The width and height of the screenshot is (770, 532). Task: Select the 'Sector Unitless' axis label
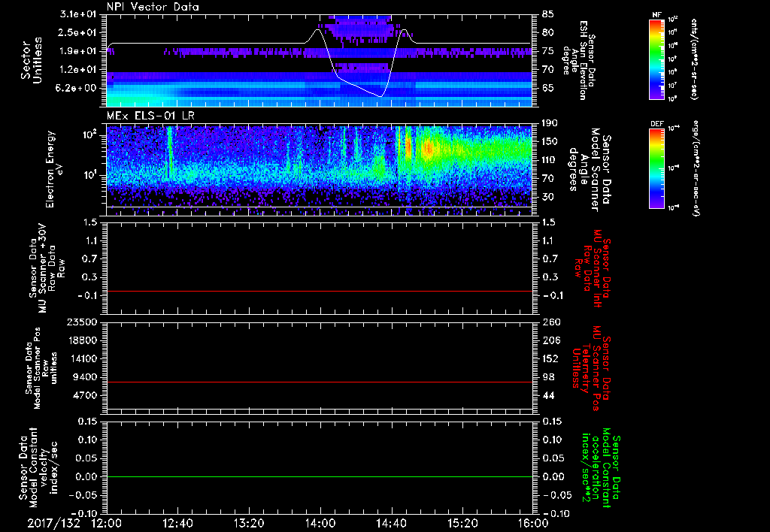point(32,60)
